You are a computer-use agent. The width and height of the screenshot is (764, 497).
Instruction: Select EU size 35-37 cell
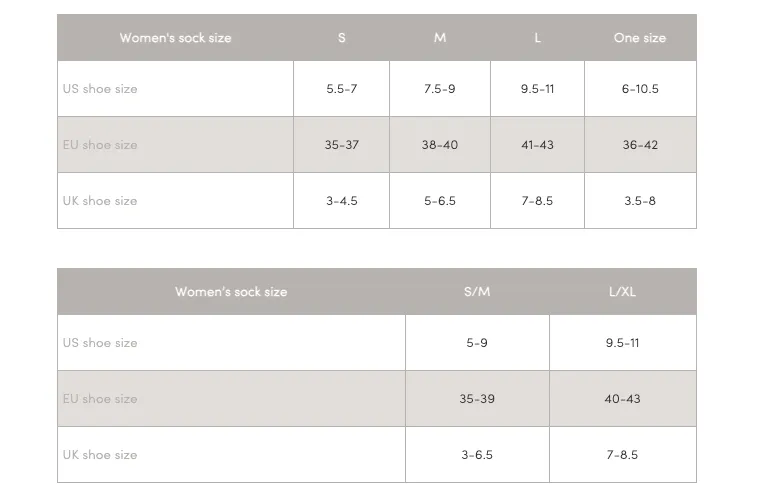pyautogui.click(x=342, y=145)
